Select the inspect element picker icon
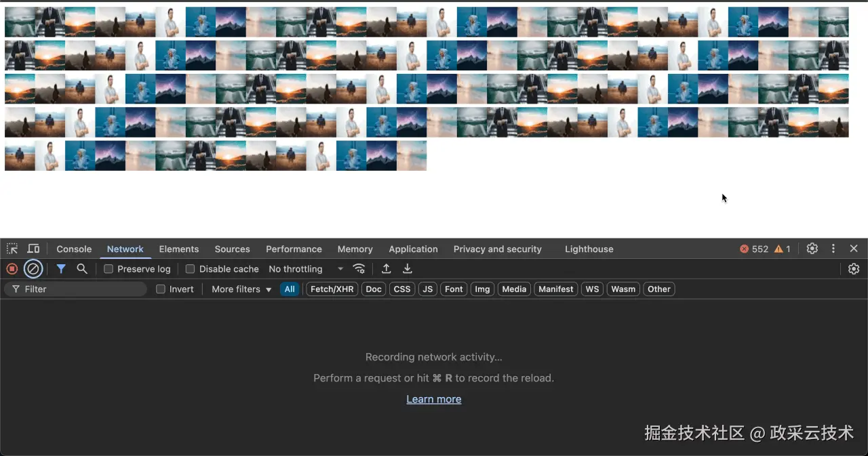 (12, 249)
